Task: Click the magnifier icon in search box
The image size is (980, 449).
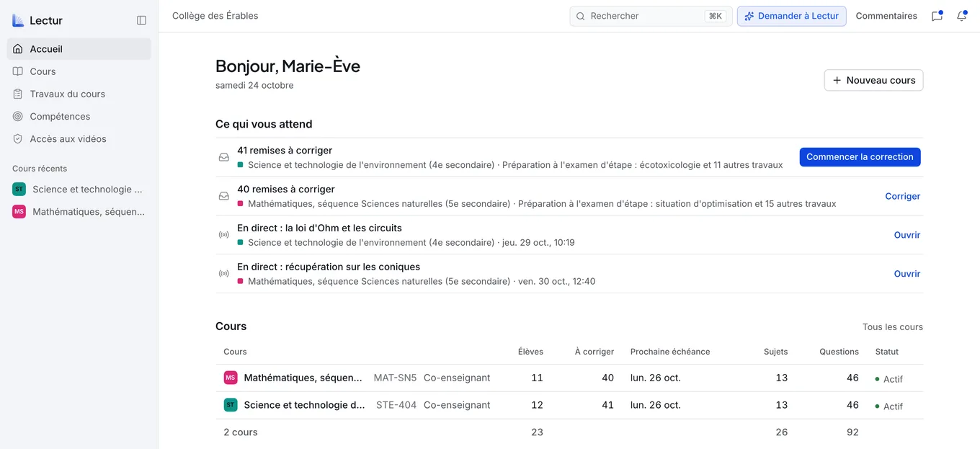Action: click(x=581, y=16)
